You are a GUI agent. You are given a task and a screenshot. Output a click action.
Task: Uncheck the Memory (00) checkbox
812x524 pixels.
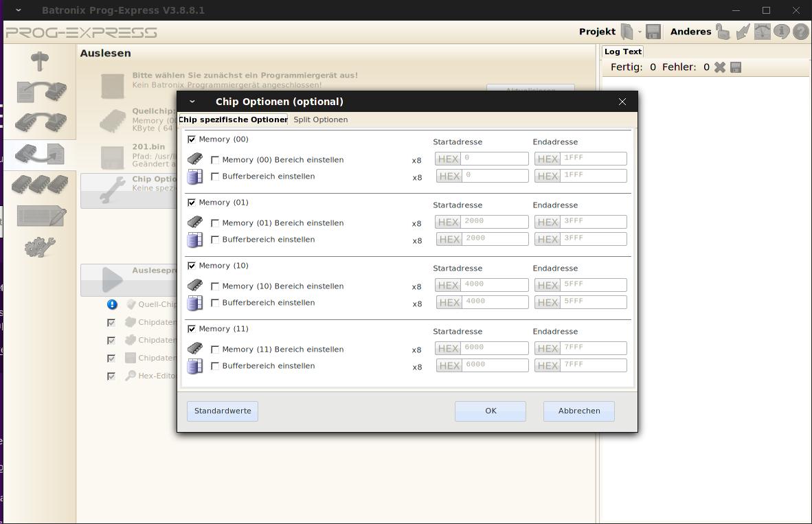tap(192, 139)
